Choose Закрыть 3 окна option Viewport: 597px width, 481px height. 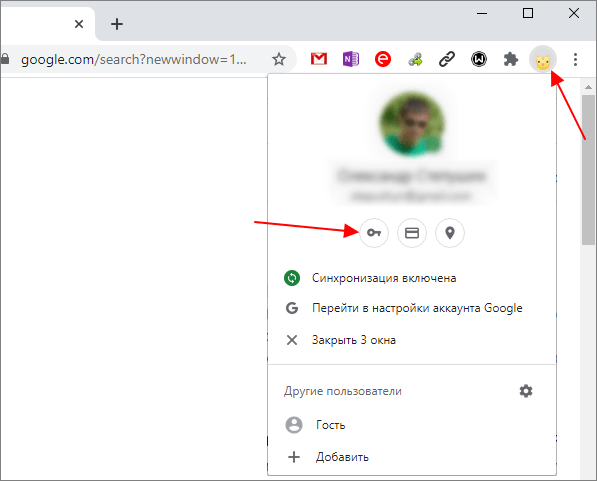pyautogui.click(x=412, y=340)
